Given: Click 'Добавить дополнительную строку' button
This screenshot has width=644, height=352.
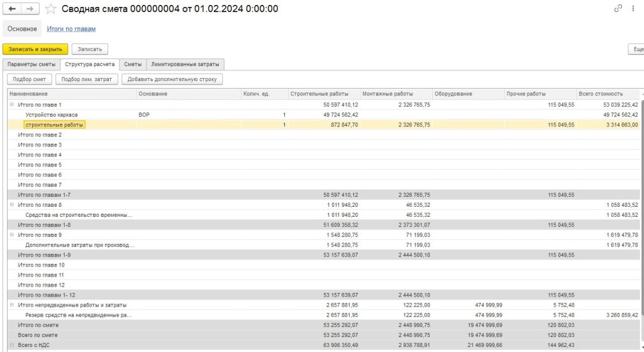Looking at the screenshot, I should coord(172,79).
